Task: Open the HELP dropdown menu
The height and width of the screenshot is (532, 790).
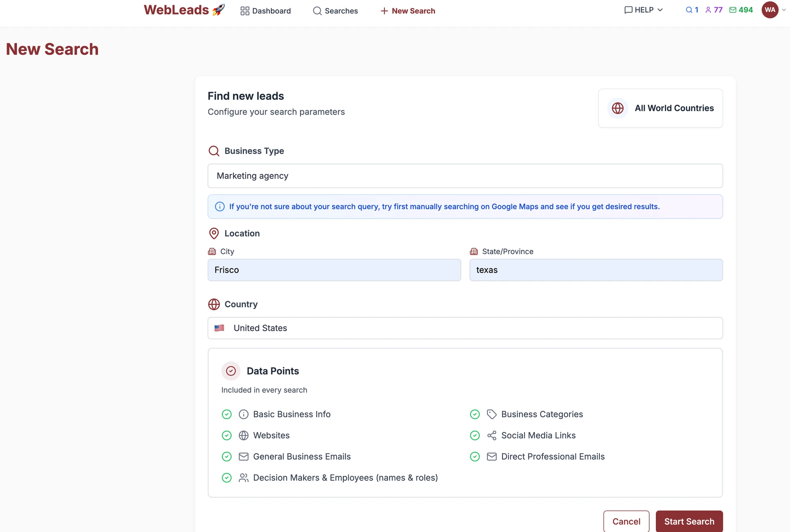Action: click(644, 10)
